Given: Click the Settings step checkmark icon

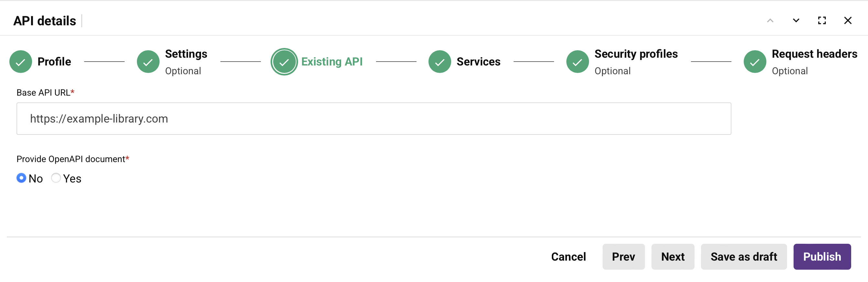Looking at the screenshot, I should [x=148, y=61].
